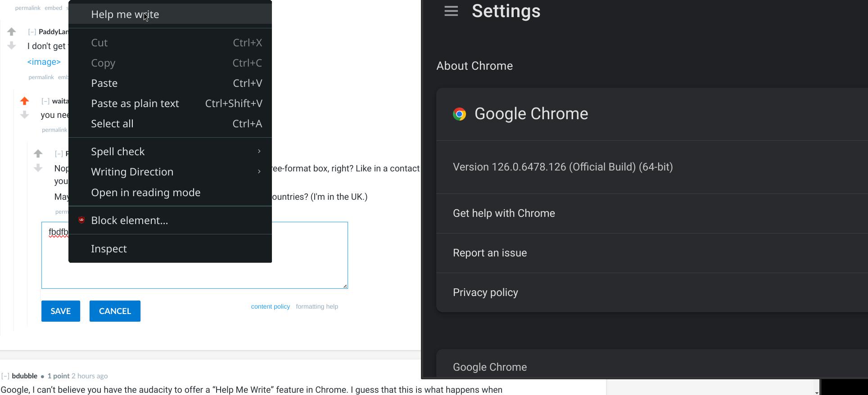The height and width of the screenshot is (395, 868).
Task: Click the disabled Cut menu entry
Action: (x=170, y=43)
